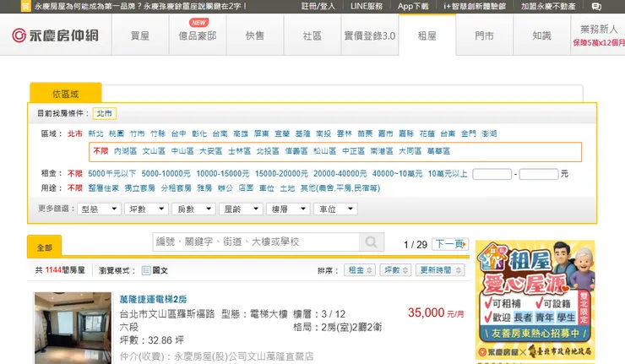Select 不限 for 租金
The image size is (625, 364).
[75, 174]
